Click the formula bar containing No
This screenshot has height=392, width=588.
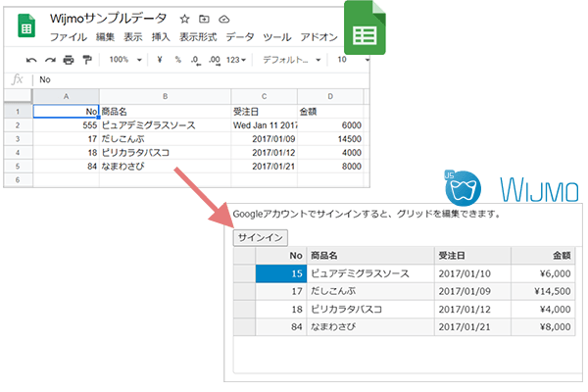point(203,79)
